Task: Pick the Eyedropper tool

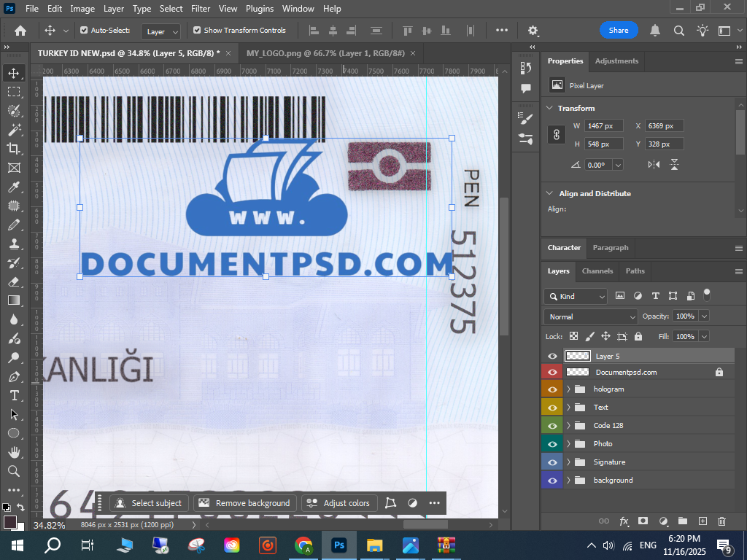Action: [14, 187]
